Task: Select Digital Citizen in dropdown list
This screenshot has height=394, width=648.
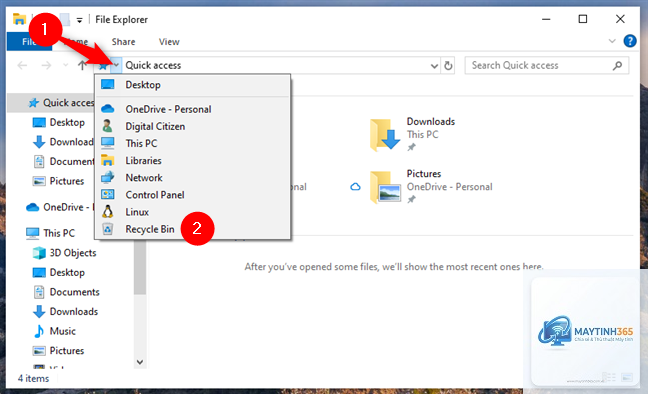Action: 193,126
